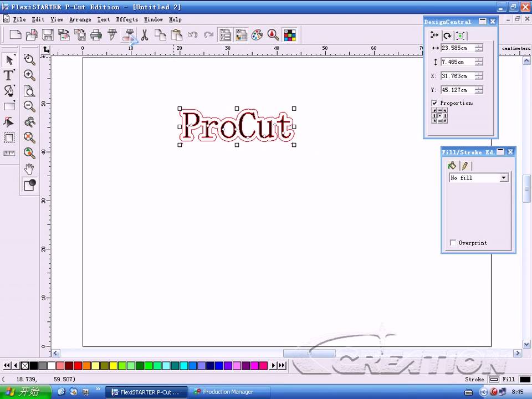The width and height of the screenshot is (532, 399).
Task: Click the anchor point reference grid
Action: pos(439,115)
